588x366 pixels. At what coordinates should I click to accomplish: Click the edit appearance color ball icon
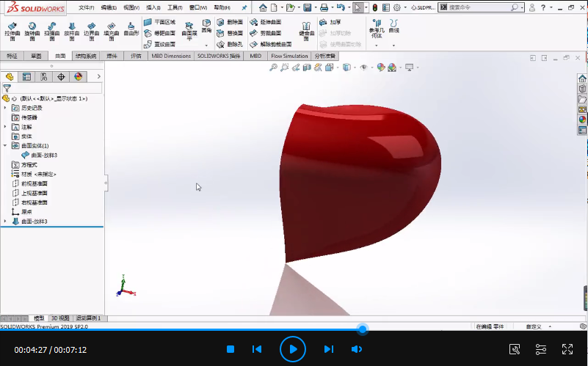381,67
